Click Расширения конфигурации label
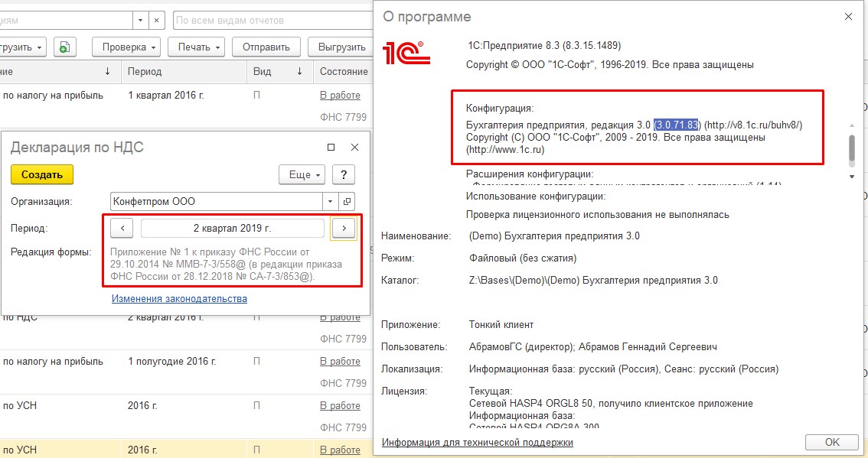This screenshot has height=458, width=868. coord(530,174)
